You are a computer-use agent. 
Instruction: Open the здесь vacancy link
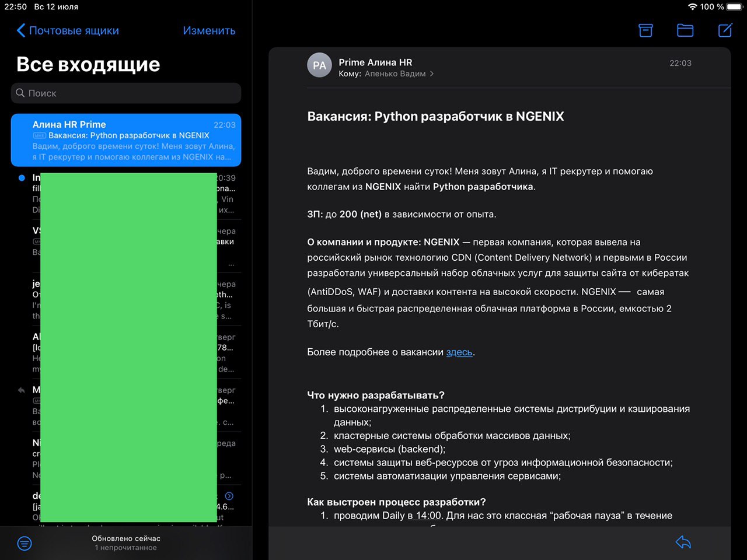point(459,352)
